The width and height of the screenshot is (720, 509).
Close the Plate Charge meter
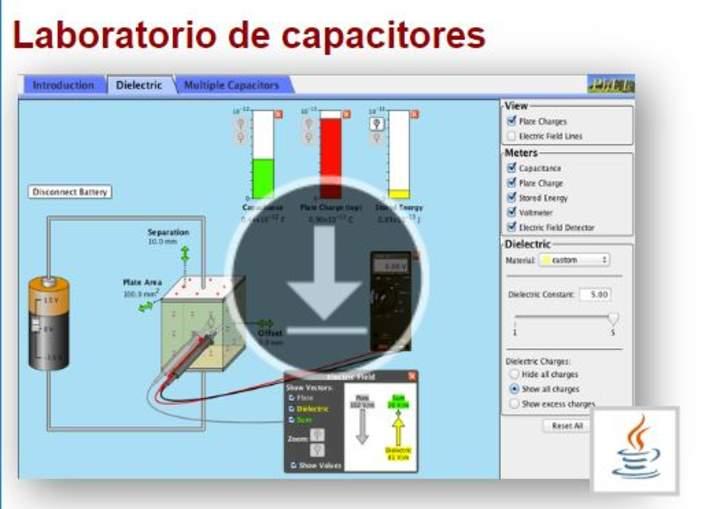point(346,114)
